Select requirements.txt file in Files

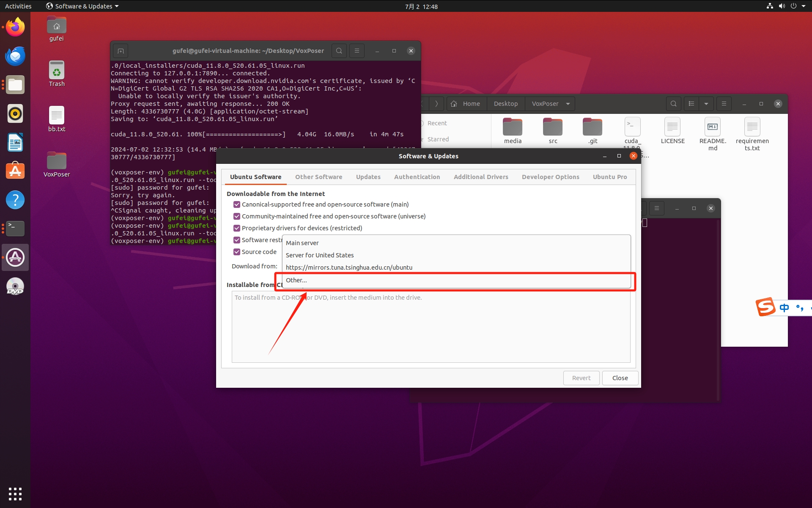[752, 134]
